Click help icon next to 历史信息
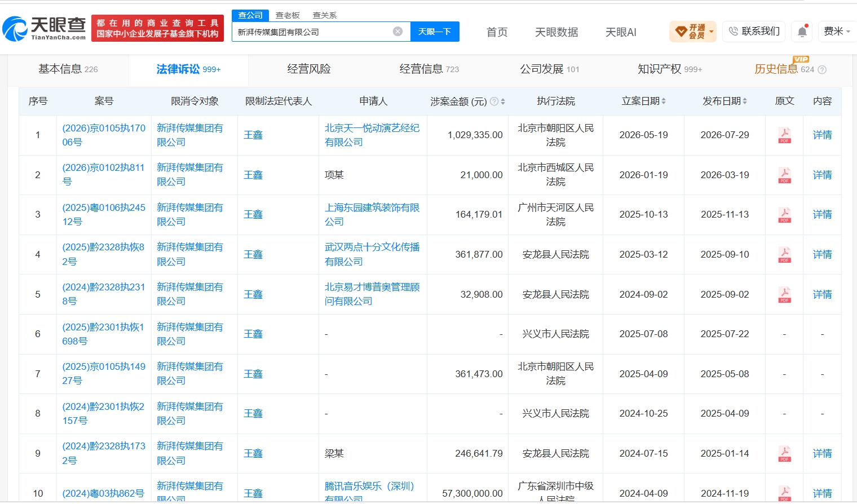The height and width of the screenshot is (504, 857). 822,70
